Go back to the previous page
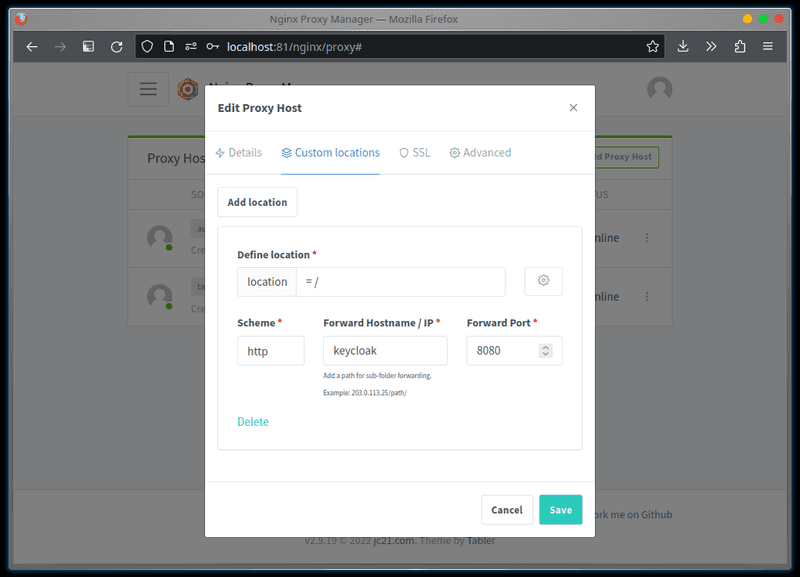This screenshot has width=800, height=577. point(32,46)
